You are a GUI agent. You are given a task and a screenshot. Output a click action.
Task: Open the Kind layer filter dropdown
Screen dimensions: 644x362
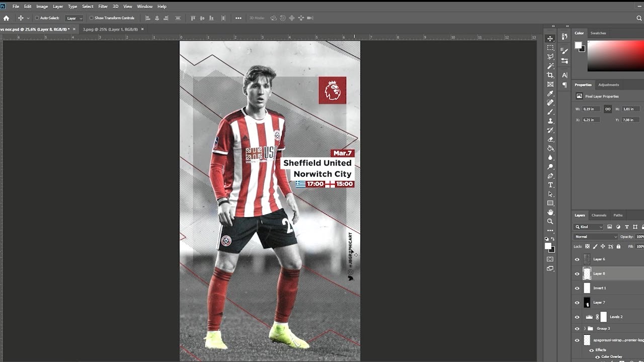[x=589, y=227]
